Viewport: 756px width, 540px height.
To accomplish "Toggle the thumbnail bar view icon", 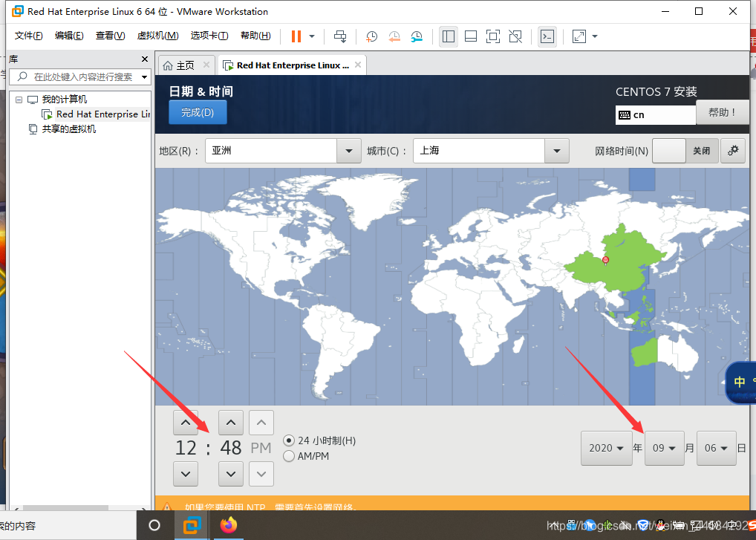I will tap(471, 36).
